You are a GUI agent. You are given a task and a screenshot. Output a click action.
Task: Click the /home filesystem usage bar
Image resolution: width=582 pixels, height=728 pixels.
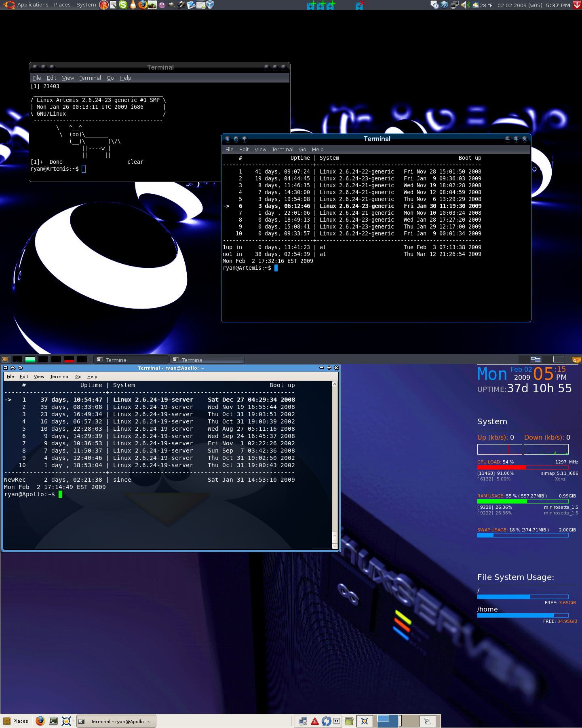coord(523,615)
